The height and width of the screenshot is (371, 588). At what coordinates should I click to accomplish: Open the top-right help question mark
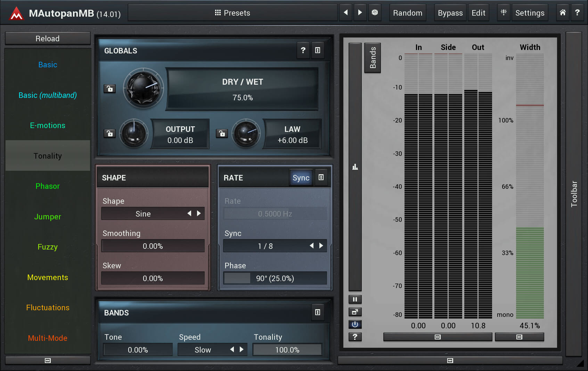click(x=577, y=12)
